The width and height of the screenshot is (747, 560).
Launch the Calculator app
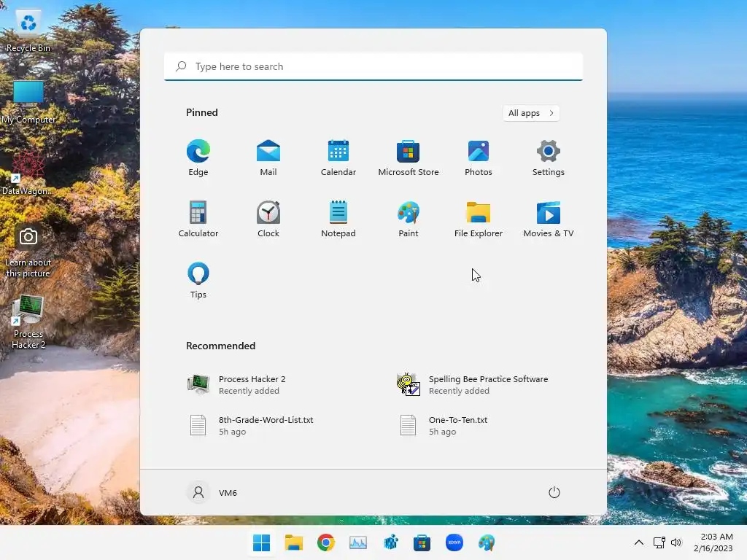coord(198,219)
